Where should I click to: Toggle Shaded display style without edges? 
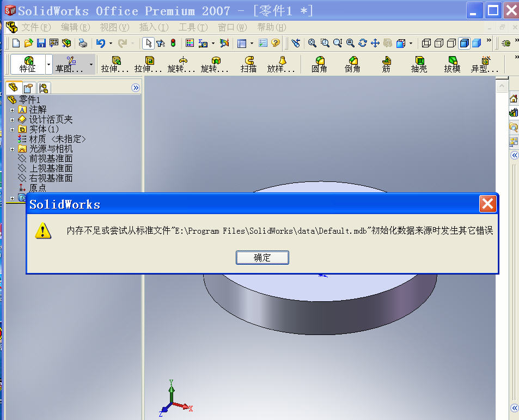coord(477,43)
